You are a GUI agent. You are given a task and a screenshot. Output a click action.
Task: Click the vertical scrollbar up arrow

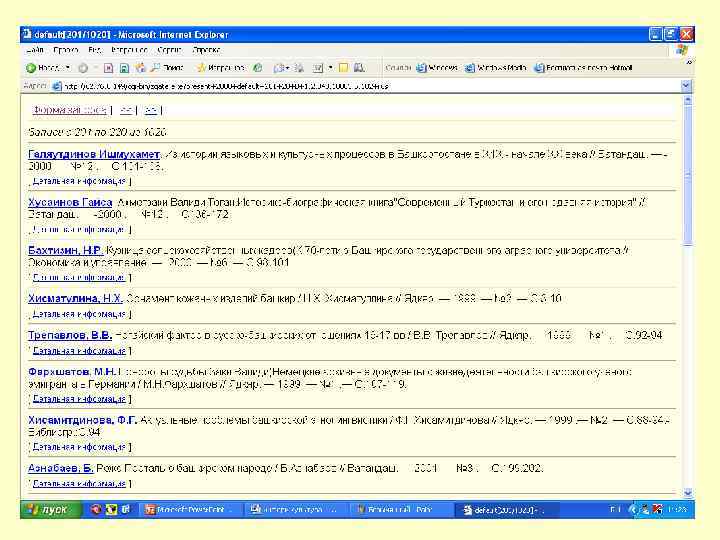pyautogui.click(x=687, y=100)
